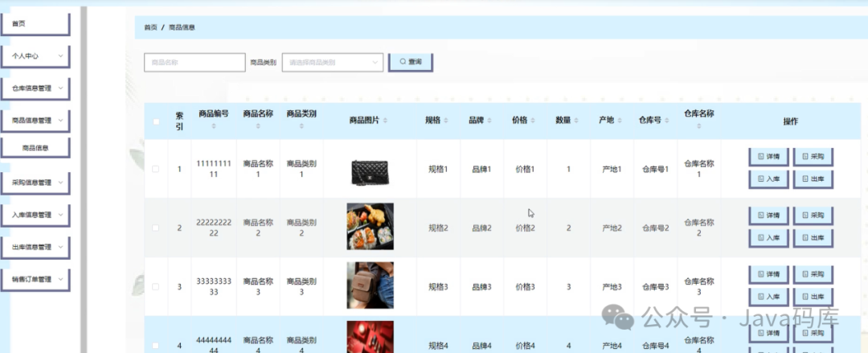
Task: Sort by 商品图片 column arrows
Action: pyautogui.click(x=385, y=121)
